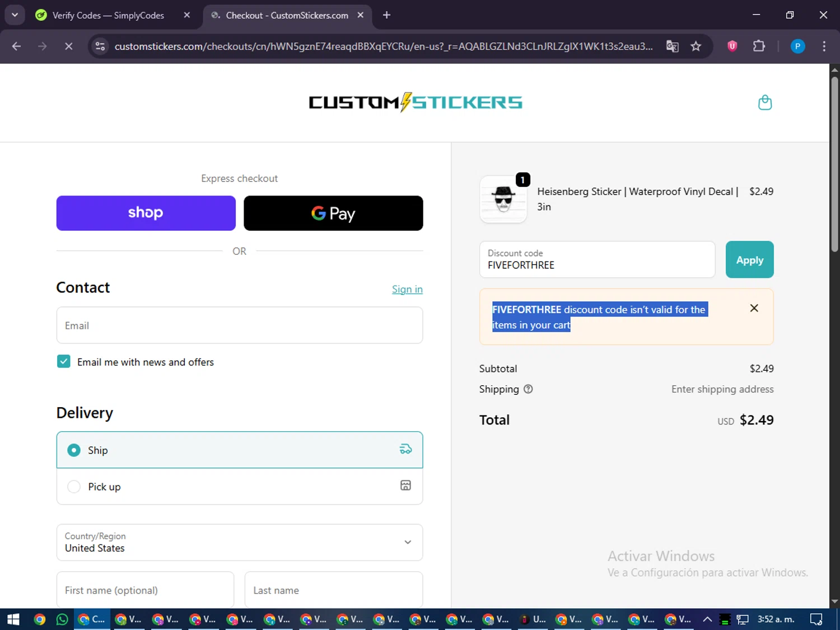Open WhatsApp from the taskbar
840x630 pixels.
click(x=62, y=619)
